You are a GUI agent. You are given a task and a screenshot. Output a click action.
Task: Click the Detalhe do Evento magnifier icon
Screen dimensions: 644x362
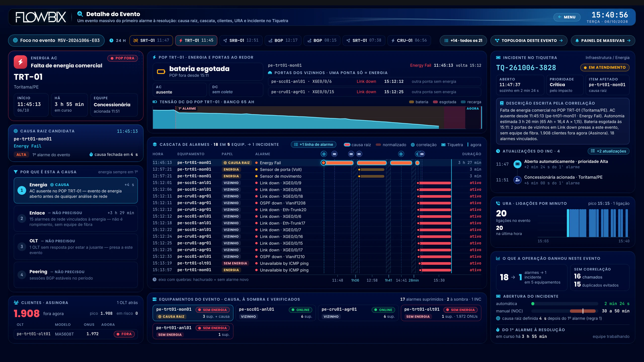tap(80, 14)
